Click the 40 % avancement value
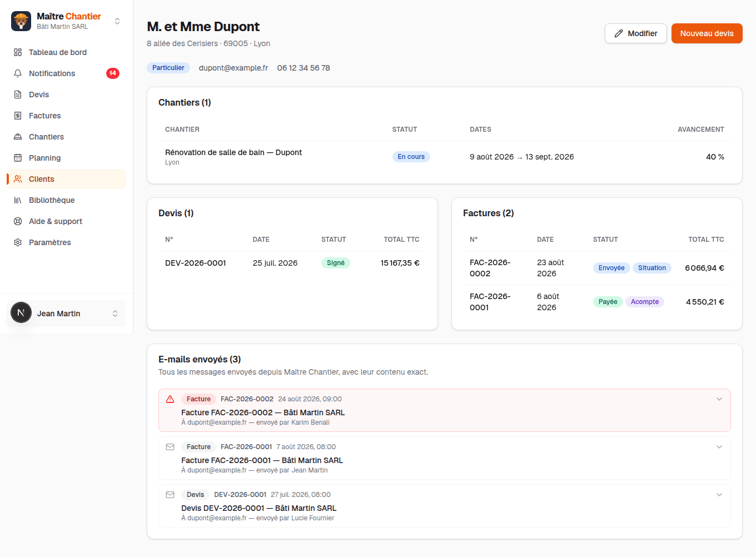Viewport: 756px width, 557px height. pos(715,157)
